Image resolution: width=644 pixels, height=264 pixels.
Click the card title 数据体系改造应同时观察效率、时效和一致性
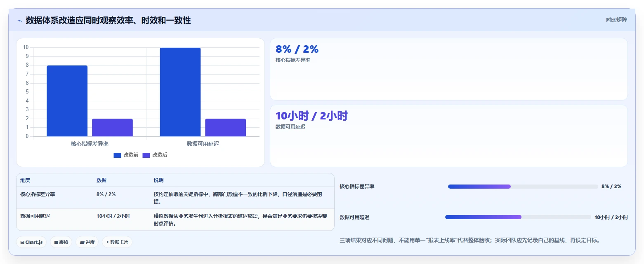click(x=108, y=20)
